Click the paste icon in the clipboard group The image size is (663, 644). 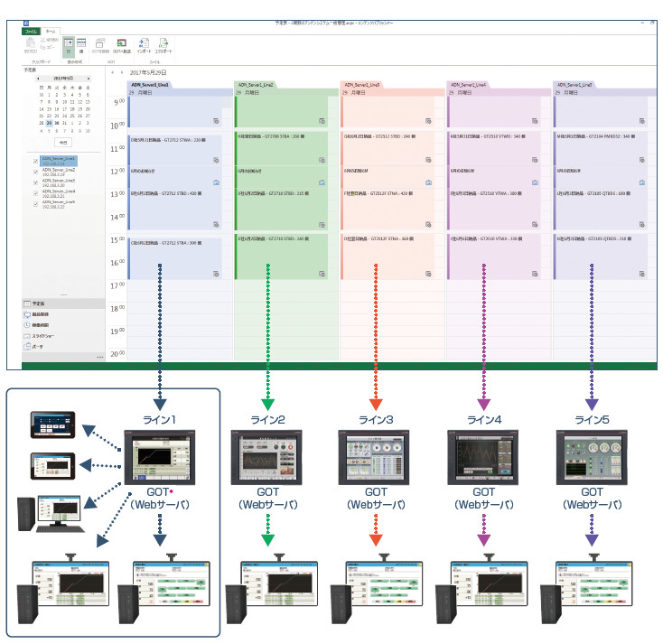31,44
